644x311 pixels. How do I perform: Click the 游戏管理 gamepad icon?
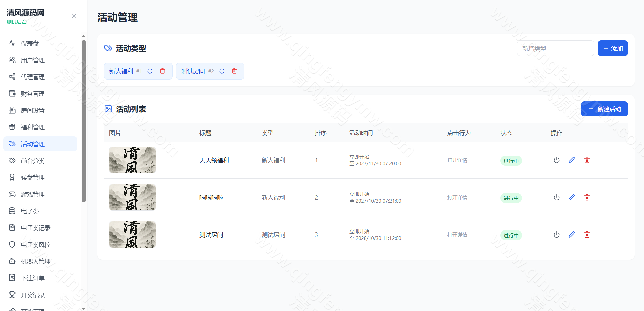pyautogui.click(x=12, y=194)
